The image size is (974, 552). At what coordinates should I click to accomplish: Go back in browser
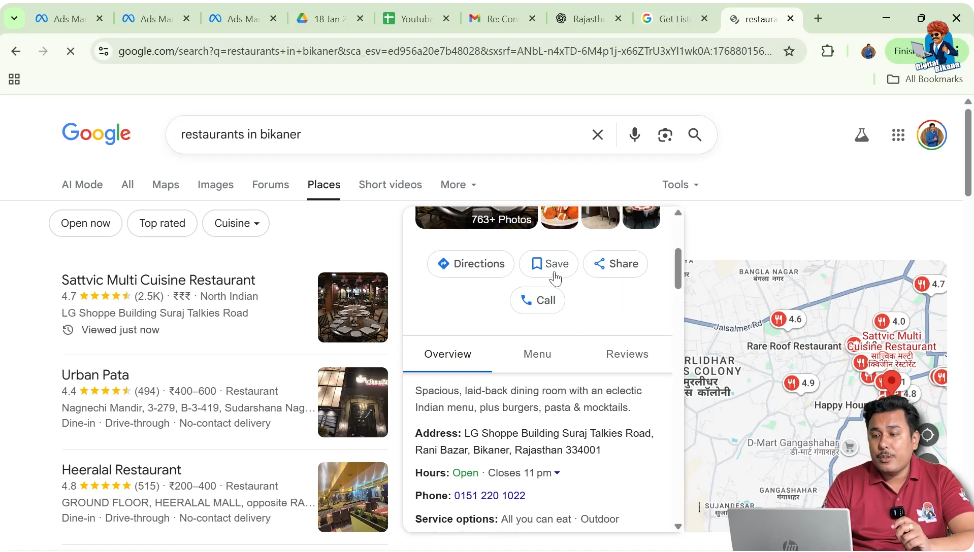pos(16,52)
